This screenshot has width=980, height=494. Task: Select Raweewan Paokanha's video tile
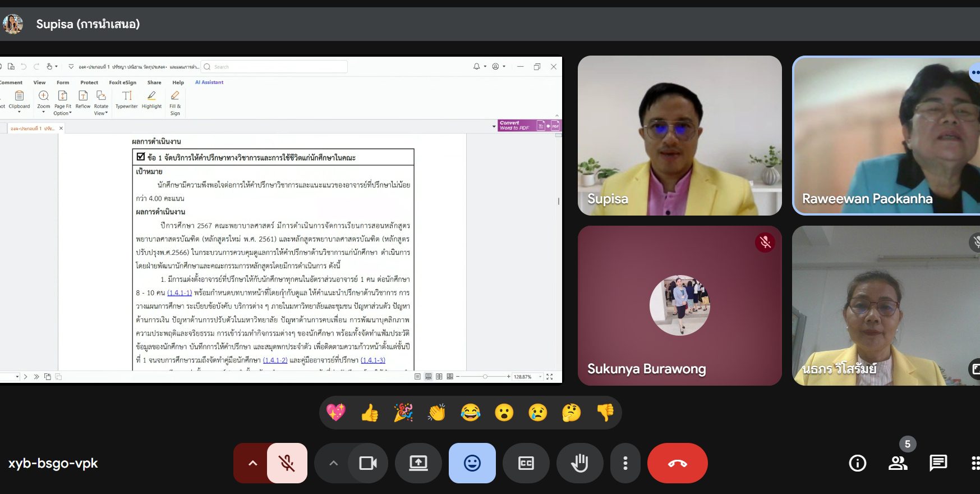click(x=886, y=135)
